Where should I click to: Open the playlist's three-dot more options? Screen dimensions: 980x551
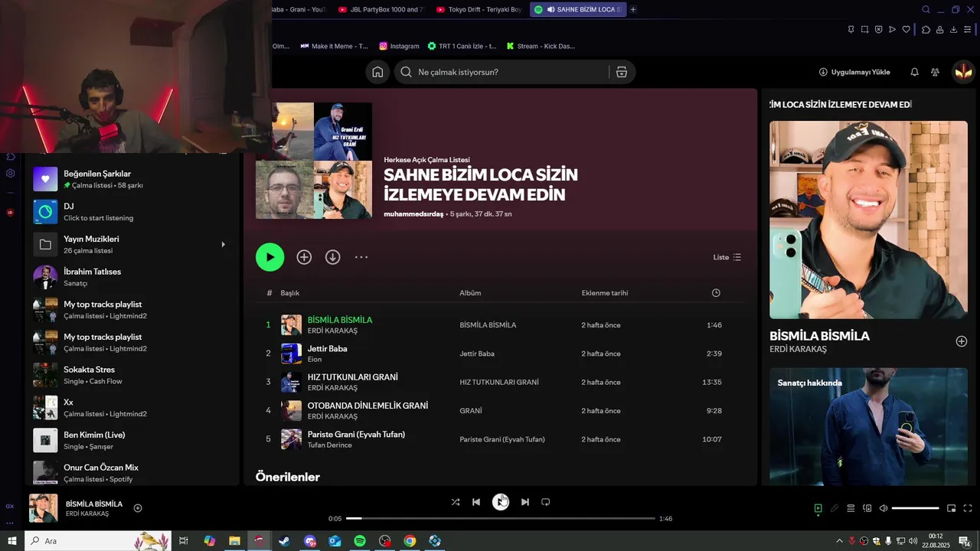(361, 257)
